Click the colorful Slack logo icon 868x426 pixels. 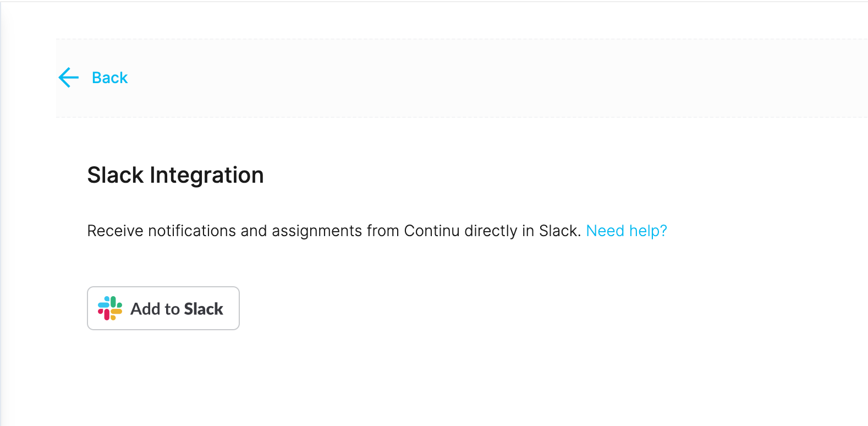110,308
